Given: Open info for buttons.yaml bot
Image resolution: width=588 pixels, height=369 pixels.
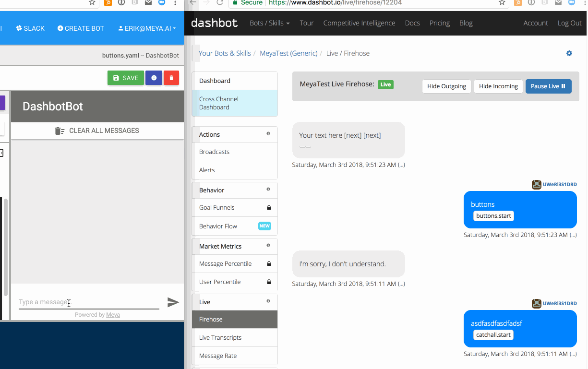Looking at the screenshot, I should click(x=154, y=78).
